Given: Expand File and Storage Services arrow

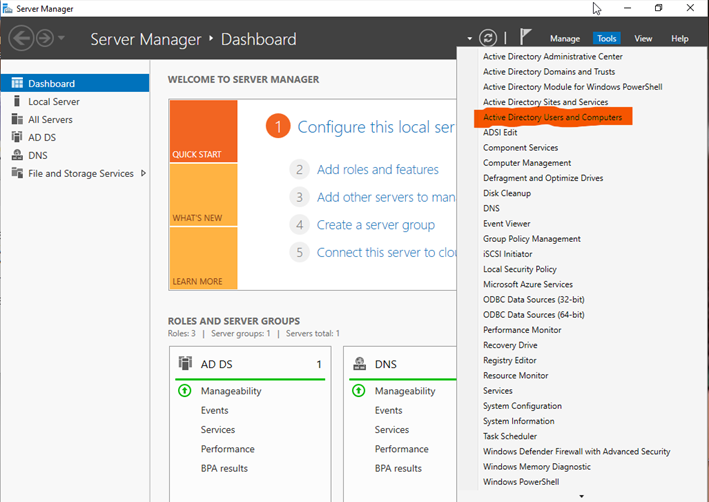Looking at the screenshot, I should click(143, 173).
